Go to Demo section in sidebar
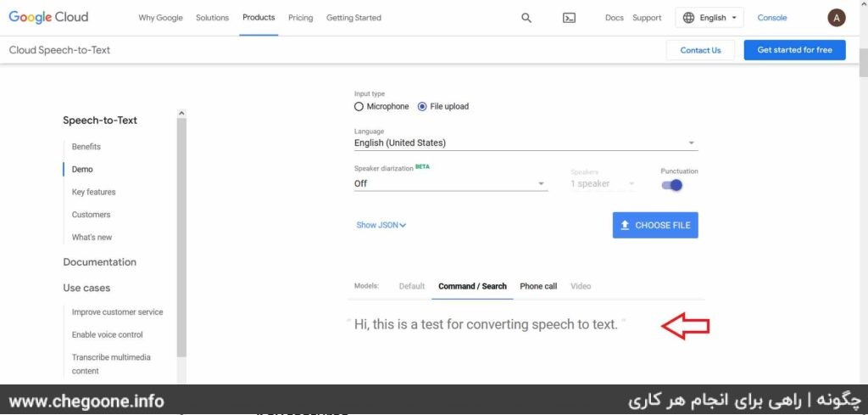The image size is (868, 415). coord(82,170)
